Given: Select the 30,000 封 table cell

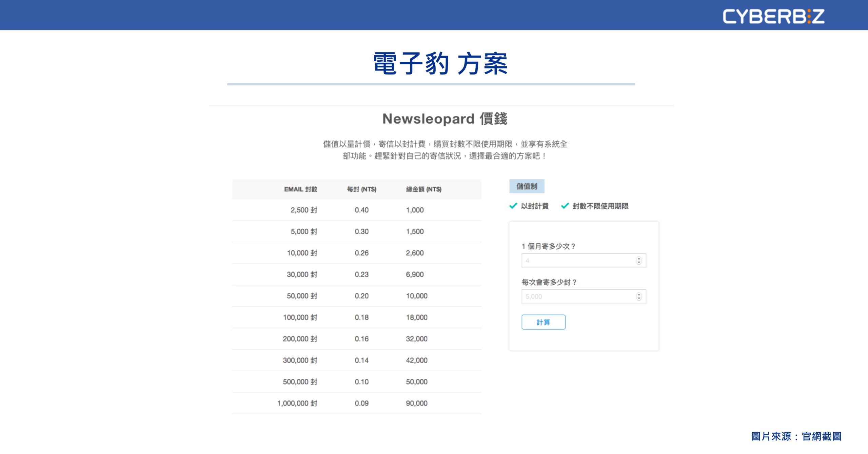Looking at the screenshot, I should click(302, 274).
